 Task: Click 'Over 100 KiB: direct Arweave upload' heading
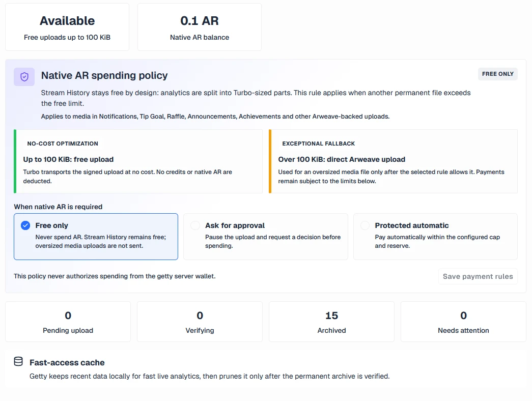(x=342, y=159)
